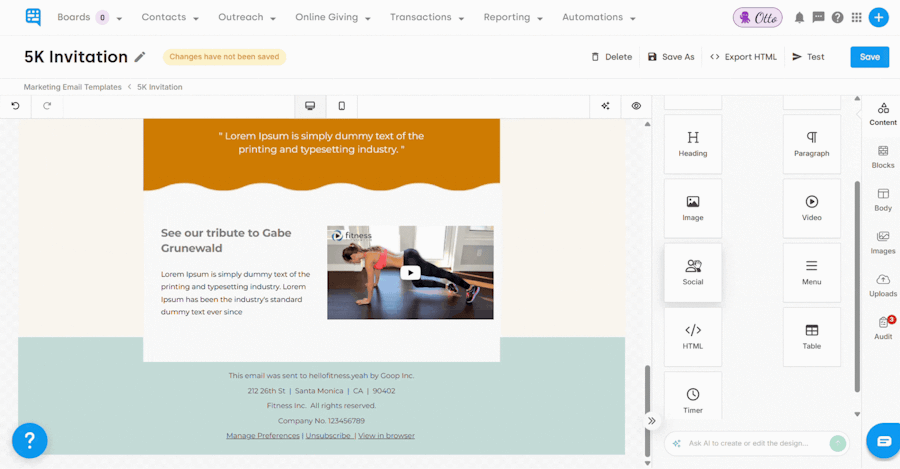Delete this email template
The height and width of the screenshot is (469, 900).
[x=611, y=57]
